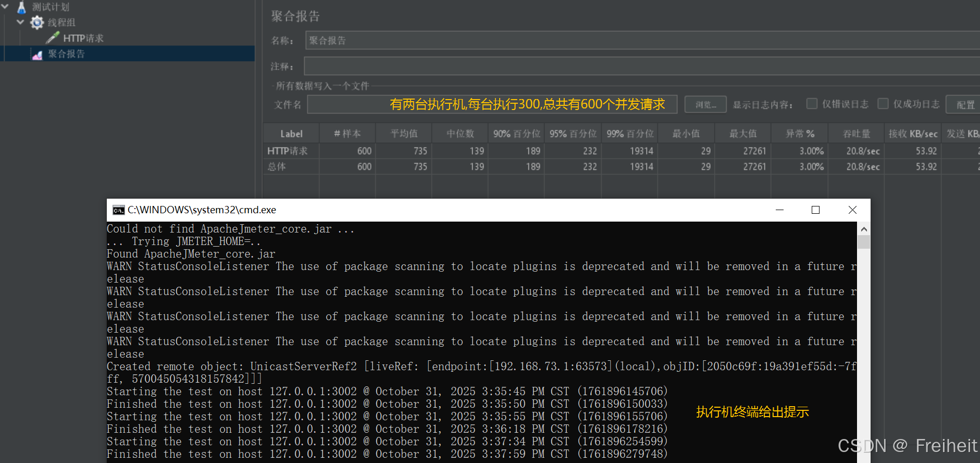Enable the 仅错误日志 checkbox
Image resolution: width=980 pixels, height=463 pixels.
click(x=812, y=104)
